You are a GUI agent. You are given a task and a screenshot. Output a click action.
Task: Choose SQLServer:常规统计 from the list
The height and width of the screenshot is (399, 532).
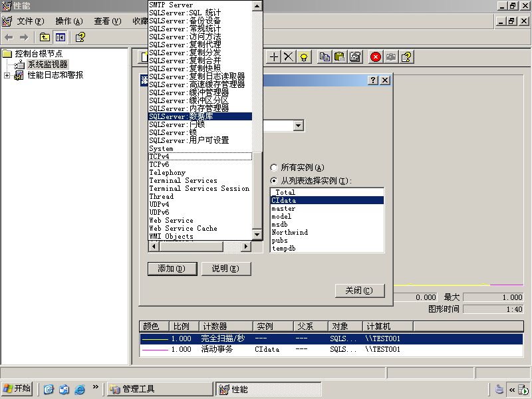(200, 29)
